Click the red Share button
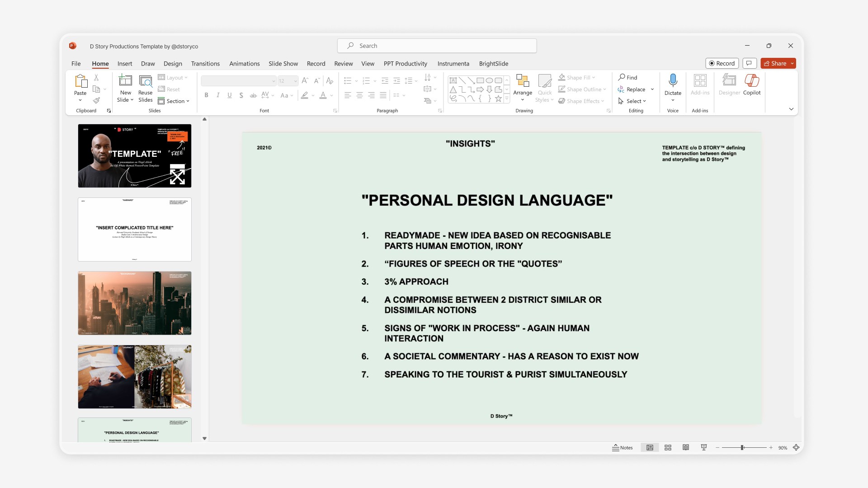The height and width of the screenshot is (488, 868). [x=775, y=63]
